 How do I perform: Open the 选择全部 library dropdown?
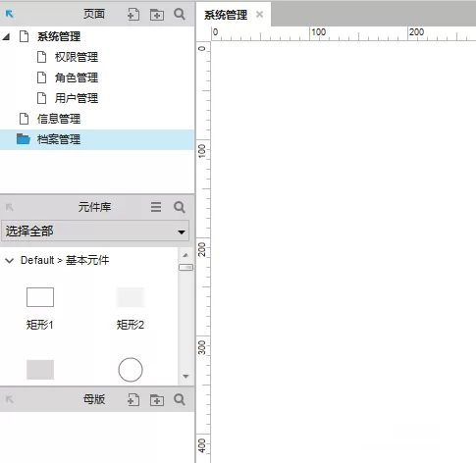point(95,231)
